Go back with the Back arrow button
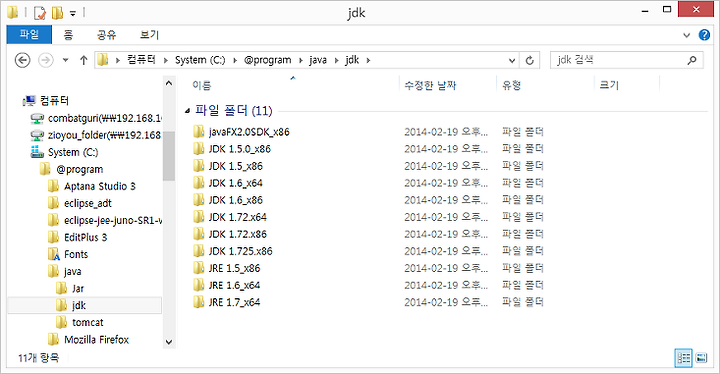720x374 pixels. coord(22,60)
